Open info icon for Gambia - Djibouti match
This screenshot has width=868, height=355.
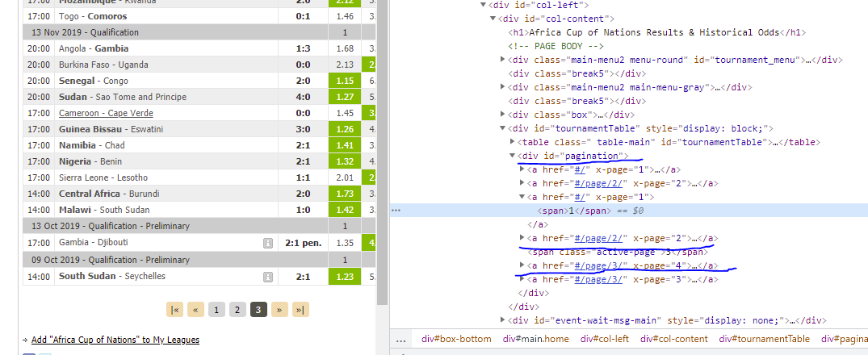[267, 242]
